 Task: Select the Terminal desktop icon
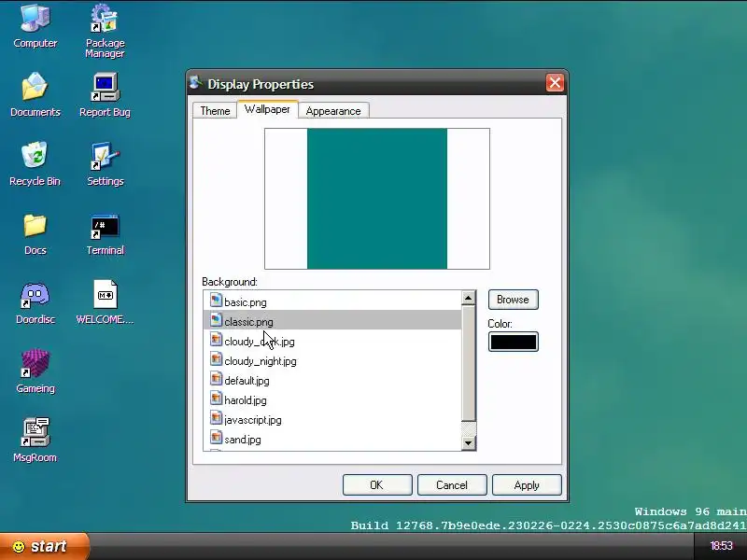tap(106, 233)
